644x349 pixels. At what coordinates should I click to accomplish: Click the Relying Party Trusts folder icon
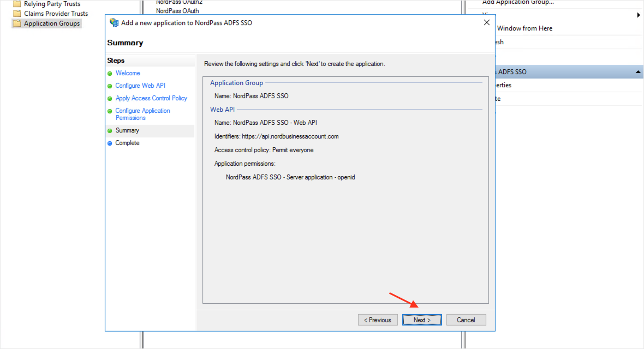click(x=17, y=4)
